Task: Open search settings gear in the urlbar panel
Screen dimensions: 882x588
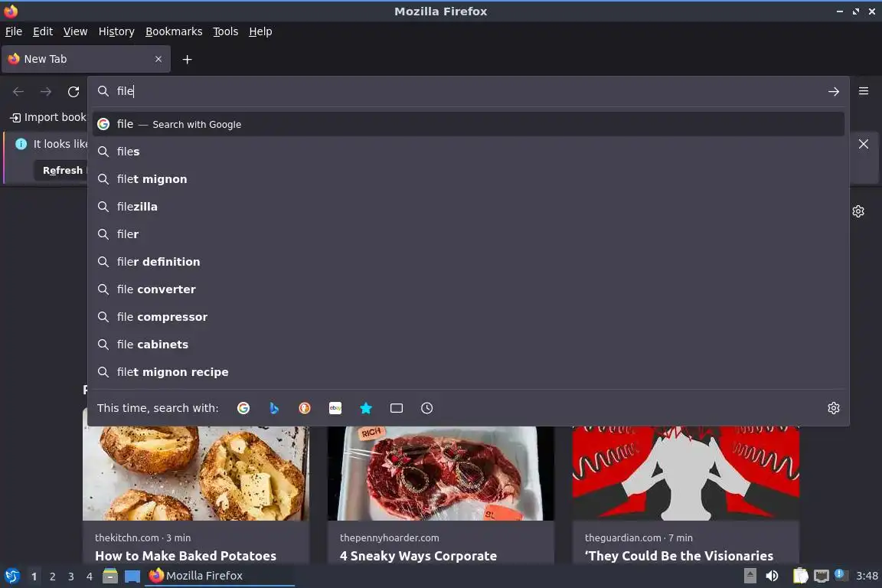Action: (834, 408)
